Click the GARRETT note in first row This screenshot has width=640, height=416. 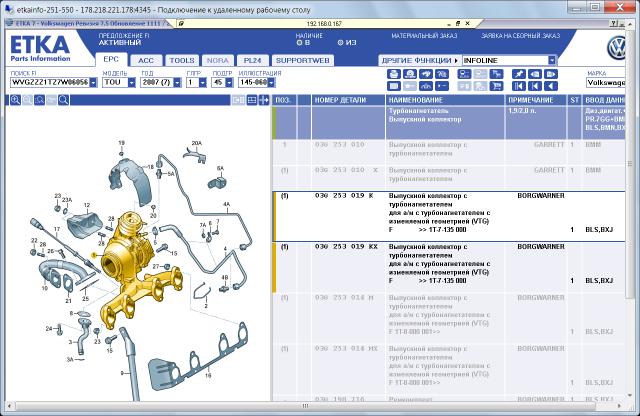pos(549,145)
